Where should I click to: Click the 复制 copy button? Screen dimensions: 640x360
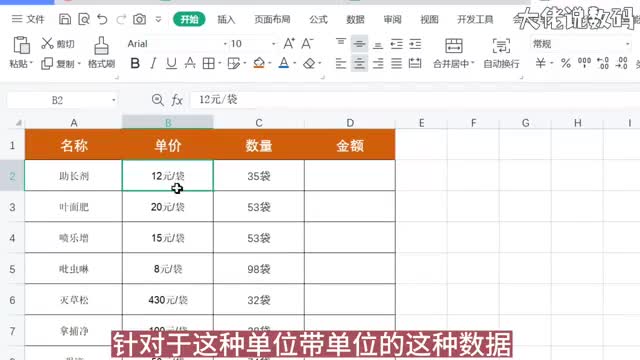(x=58, y=64)
